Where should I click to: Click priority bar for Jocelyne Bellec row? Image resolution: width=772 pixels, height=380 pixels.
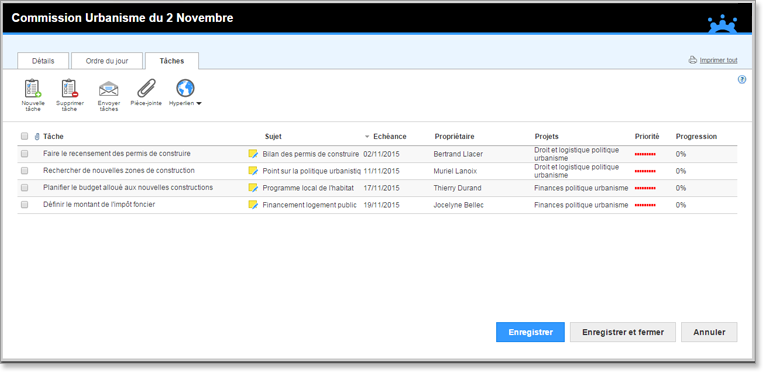coord(645,205)
